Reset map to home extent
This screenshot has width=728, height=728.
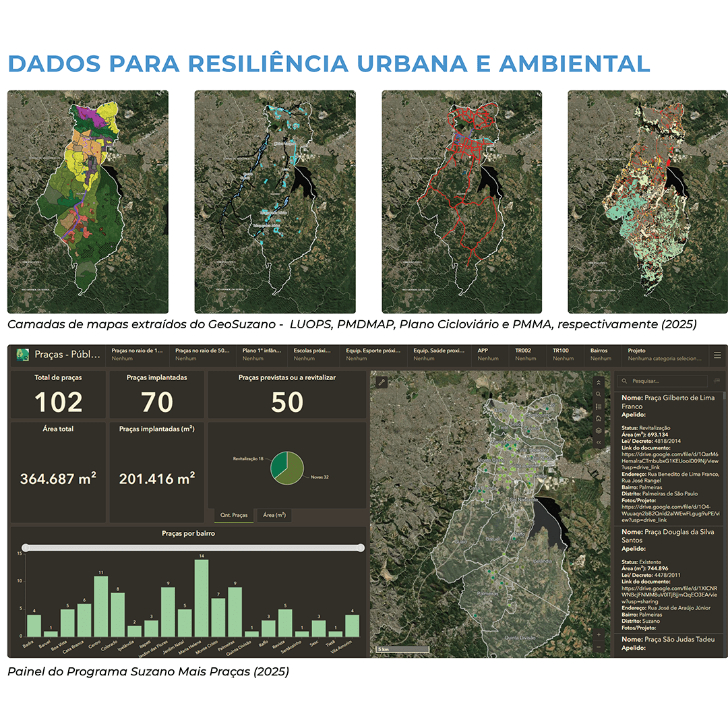pos(598,418)
